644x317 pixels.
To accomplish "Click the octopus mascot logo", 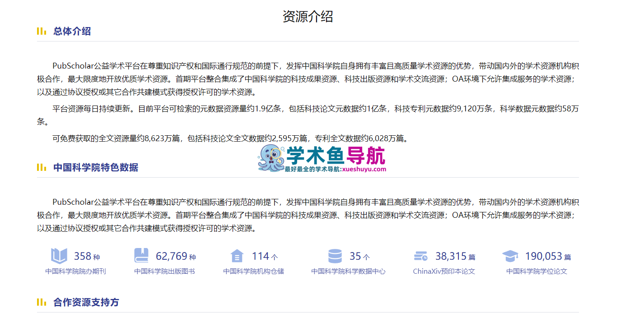I will point(271,158).
